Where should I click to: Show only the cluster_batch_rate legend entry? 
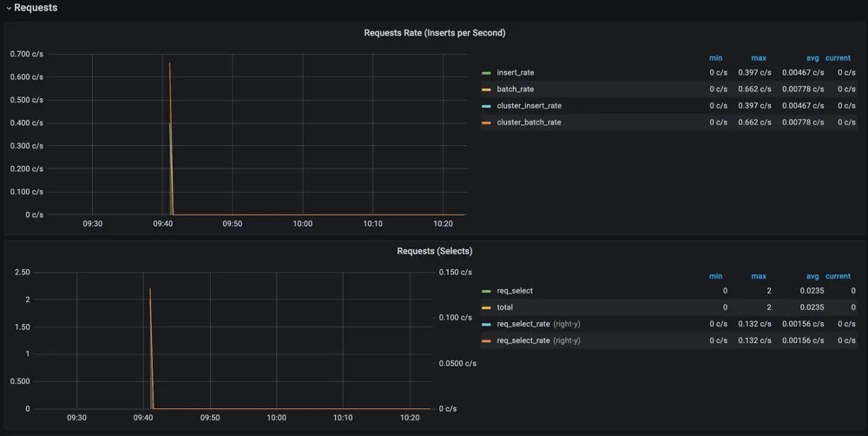point(529,122)
